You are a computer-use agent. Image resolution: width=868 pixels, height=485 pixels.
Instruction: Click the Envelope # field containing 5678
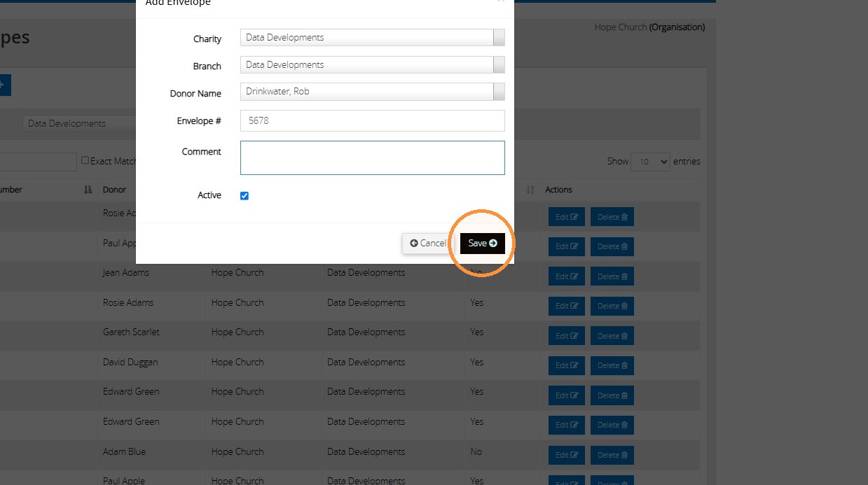pos(372,120)
